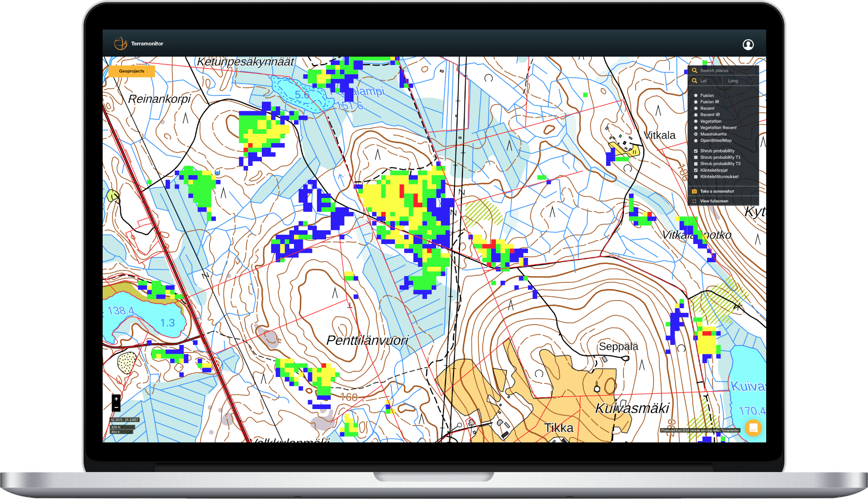Screen dimensions: 868x499
Task: Click the 100 m scale bar
Action: 122,427
